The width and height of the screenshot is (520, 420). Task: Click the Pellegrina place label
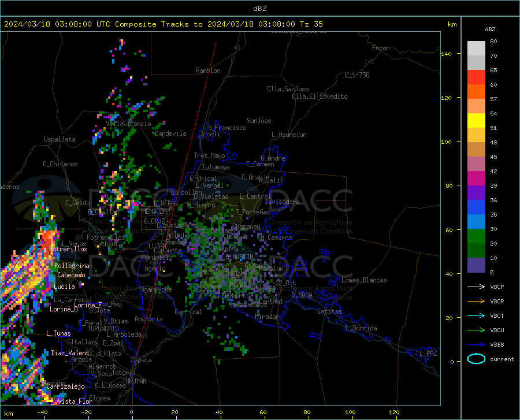tap(72, 266)
